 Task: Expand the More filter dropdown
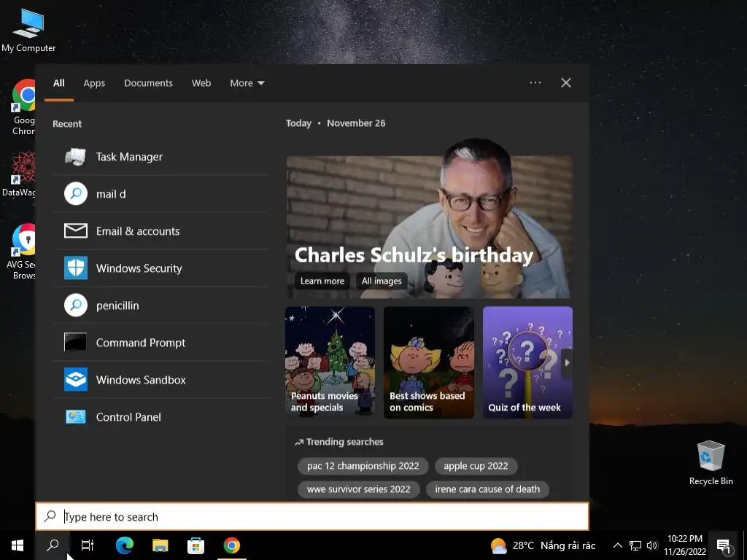pyautogui.click(x=247, y=83)
